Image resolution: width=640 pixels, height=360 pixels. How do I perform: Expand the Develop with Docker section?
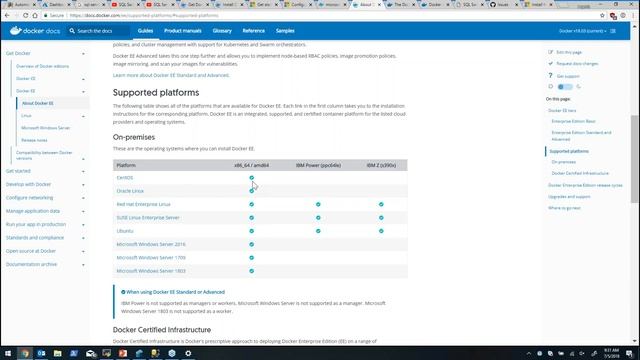pyautogui.click(x=83, y=184)
